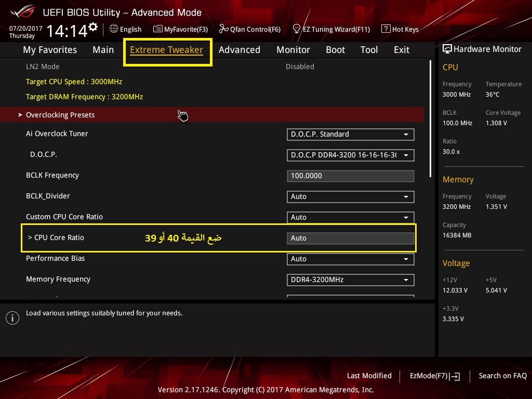Click the EZ Tuning Wizard lightbulb icon

(x=297, y=29)
